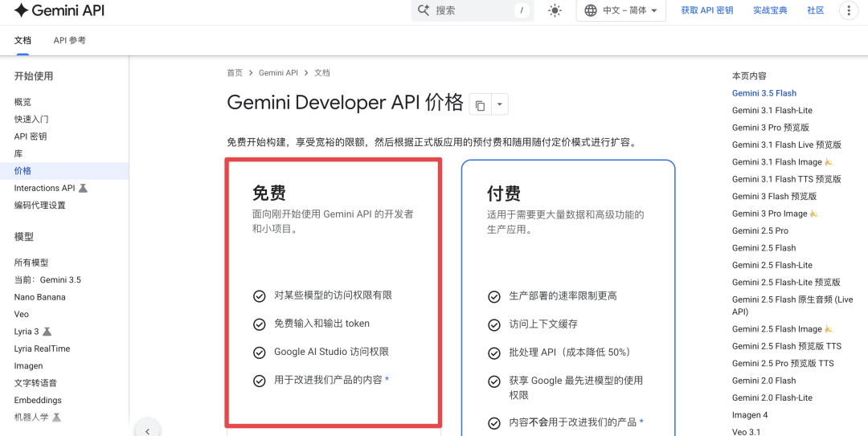Jump to Gemini 2.5 Flash-Lite 预览版
This screenshot has height=436, width=868.
(786, 282)
